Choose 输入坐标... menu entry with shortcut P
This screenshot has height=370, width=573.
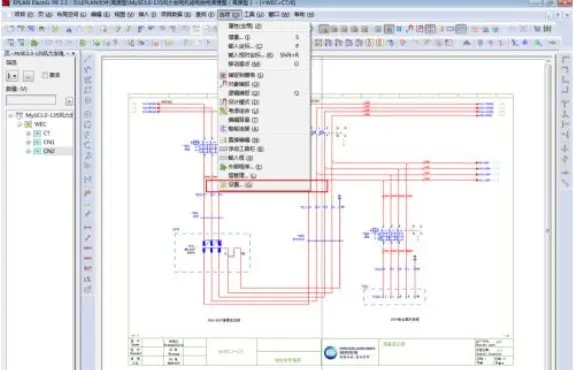coord(265,46)
